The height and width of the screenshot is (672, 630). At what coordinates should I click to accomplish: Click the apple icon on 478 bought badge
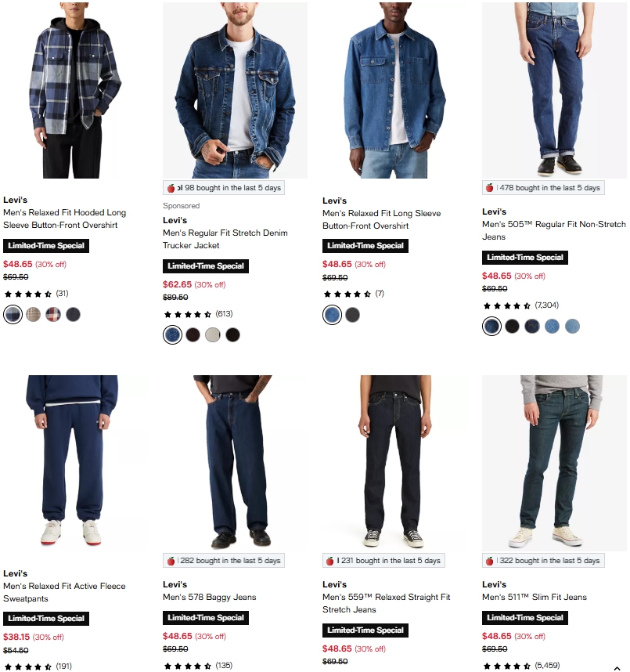(489, 188)
